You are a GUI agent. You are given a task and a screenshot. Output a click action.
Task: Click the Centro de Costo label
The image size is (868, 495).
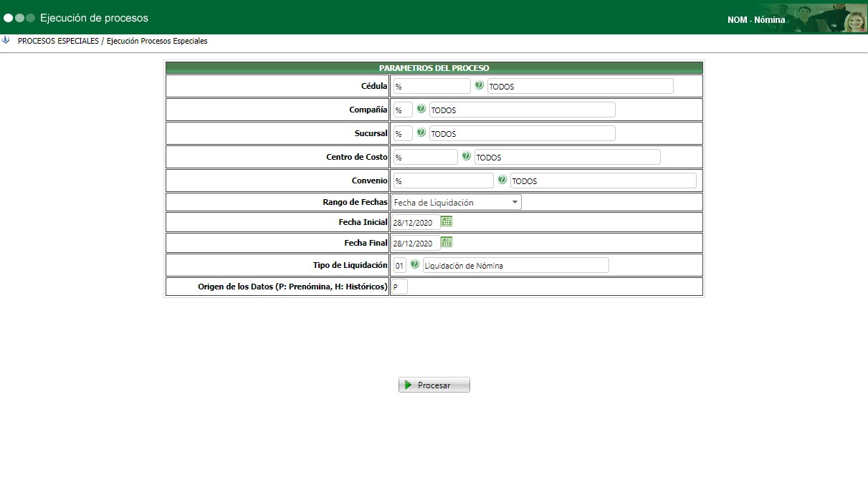[357, 157]
